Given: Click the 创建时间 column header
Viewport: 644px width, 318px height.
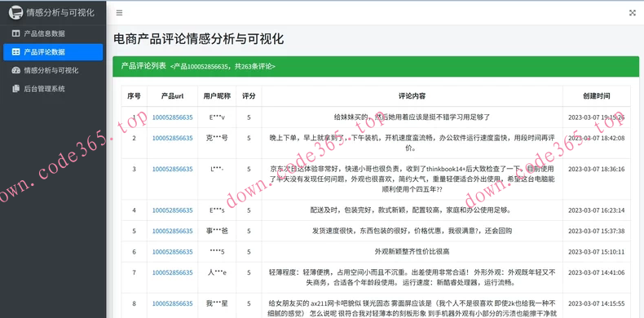Looking at the screenshot, I should (597, 96).
